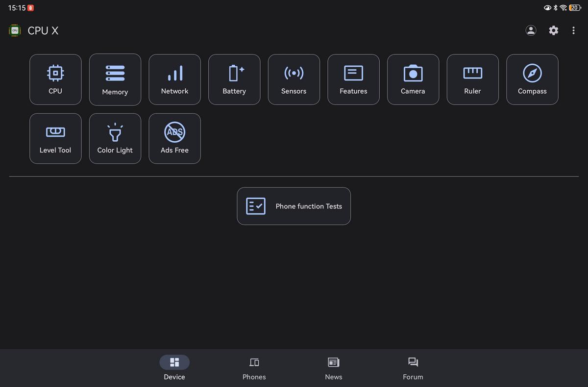Open the Ads Free tile
Image resolution: width=588 pixels, height=387 pixels.
[x=174, y=139]
